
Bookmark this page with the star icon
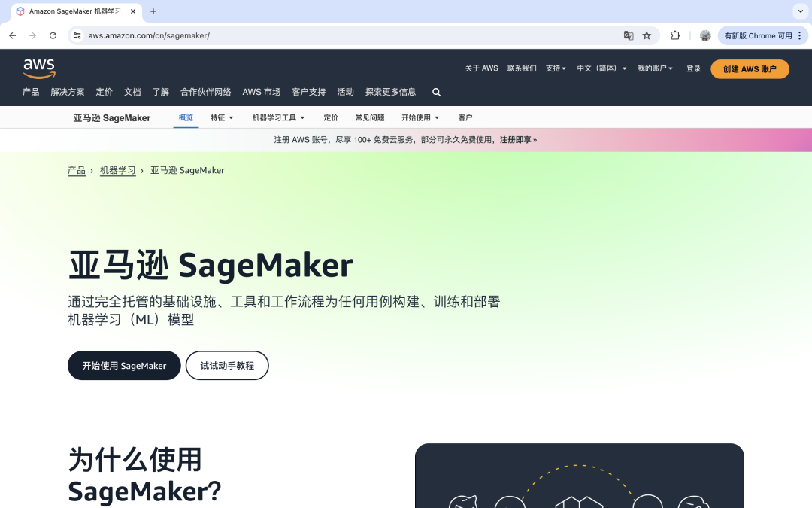[x=647, y=35]
